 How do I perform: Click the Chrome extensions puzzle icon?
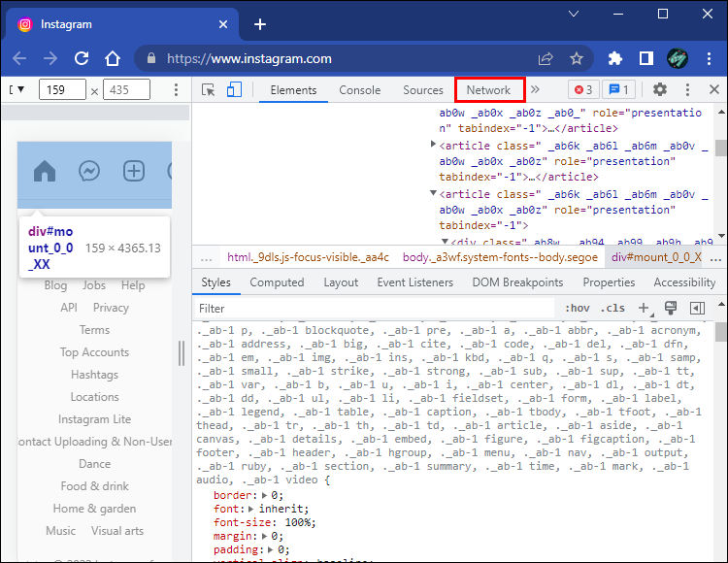614,58
